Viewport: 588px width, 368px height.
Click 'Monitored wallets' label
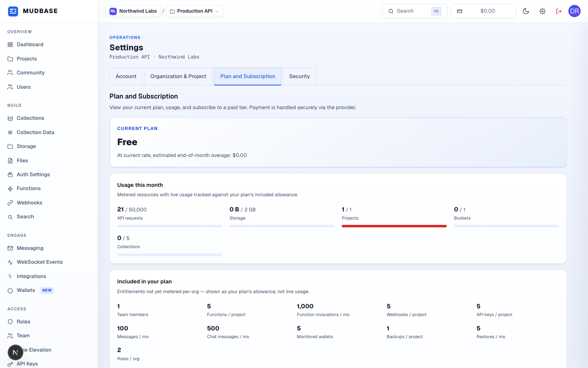point(315,337)
